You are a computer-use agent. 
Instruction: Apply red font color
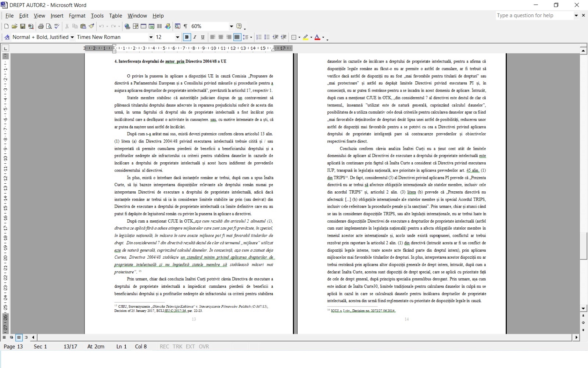click(318, 37)
